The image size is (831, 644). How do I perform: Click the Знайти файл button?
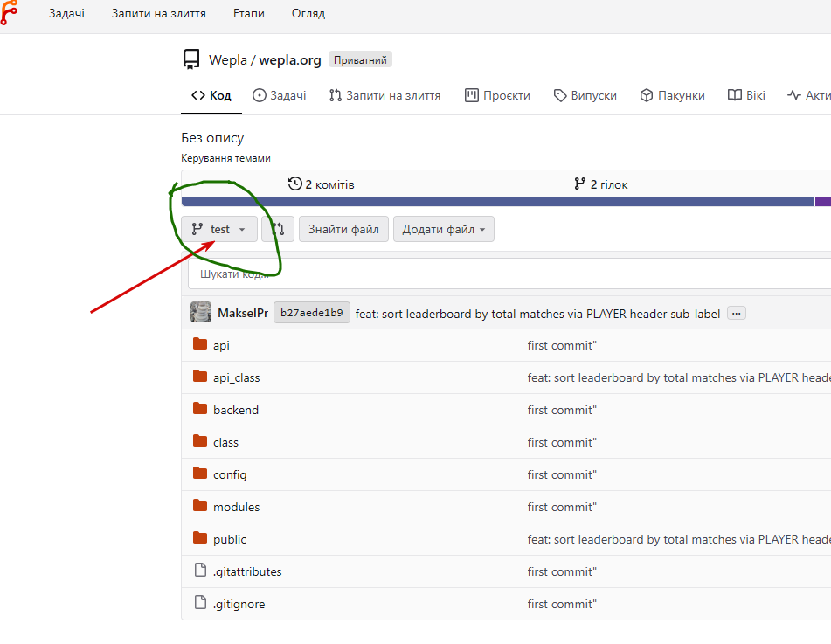pyautogui.click(x=343, y=229)
